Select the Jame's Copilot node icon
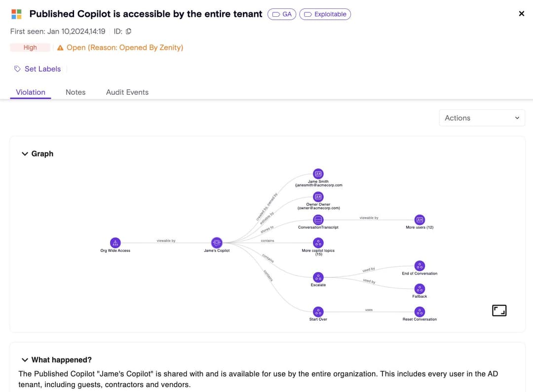 (x=217, y=243)
